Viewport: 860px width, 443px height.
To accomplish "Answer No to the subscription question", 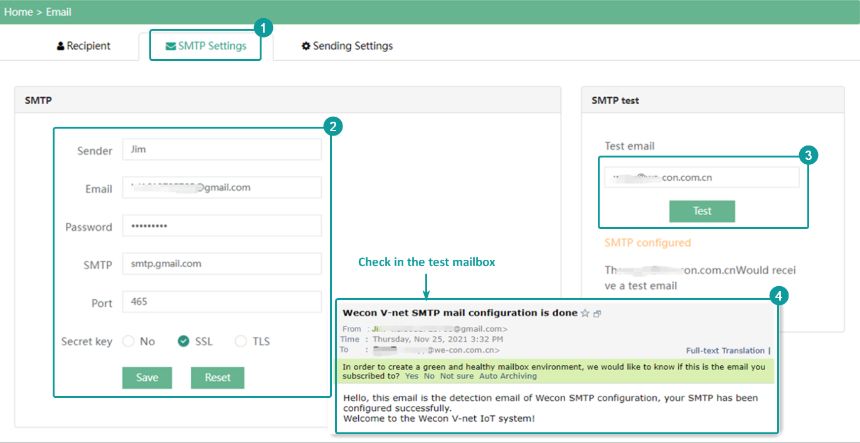I will [429, 377].
